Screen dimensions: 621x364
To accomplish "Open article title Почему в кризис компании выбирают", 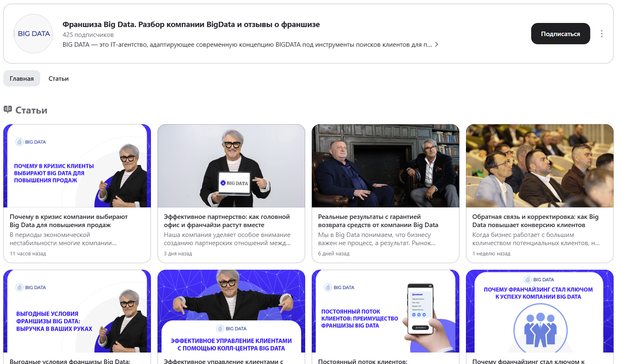I will pos(68,221).
